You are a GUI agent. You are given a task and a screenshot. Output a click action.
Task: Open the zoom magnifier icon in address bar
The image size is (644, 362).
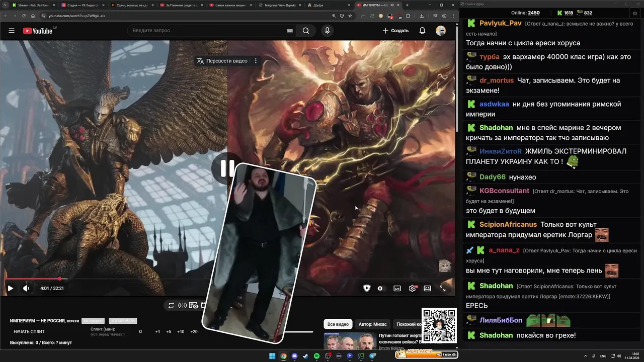(x=334, y=16)
